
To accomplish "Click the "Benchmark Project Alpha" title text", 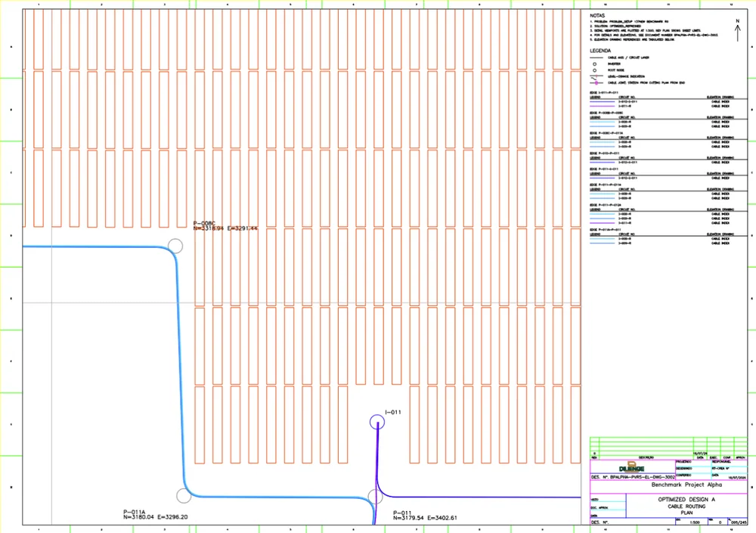I will click(x=686, y=485).
